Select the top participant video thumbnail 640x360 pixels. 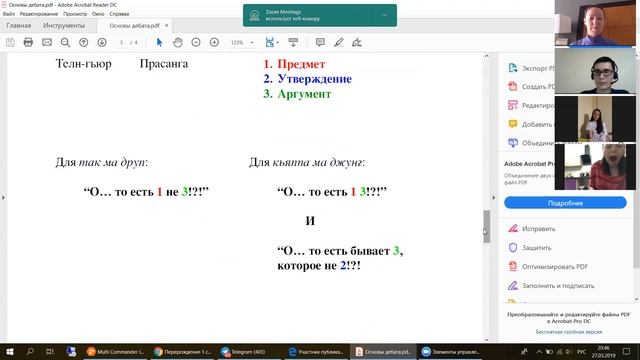(x=595, y=22)
